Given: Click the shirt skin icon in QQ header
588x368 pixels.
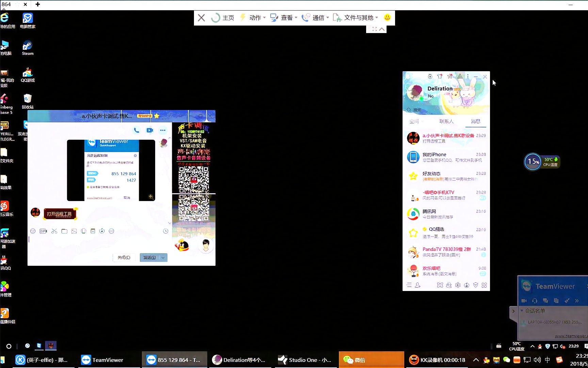Looking at the screenshot, I should coord(440,76).
